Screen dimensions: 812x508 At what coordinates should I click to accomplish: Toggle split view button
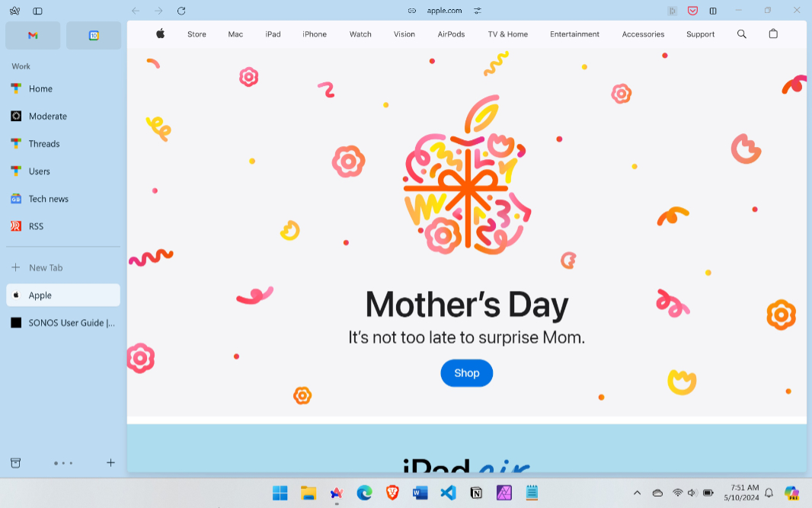tap(713, 11)
